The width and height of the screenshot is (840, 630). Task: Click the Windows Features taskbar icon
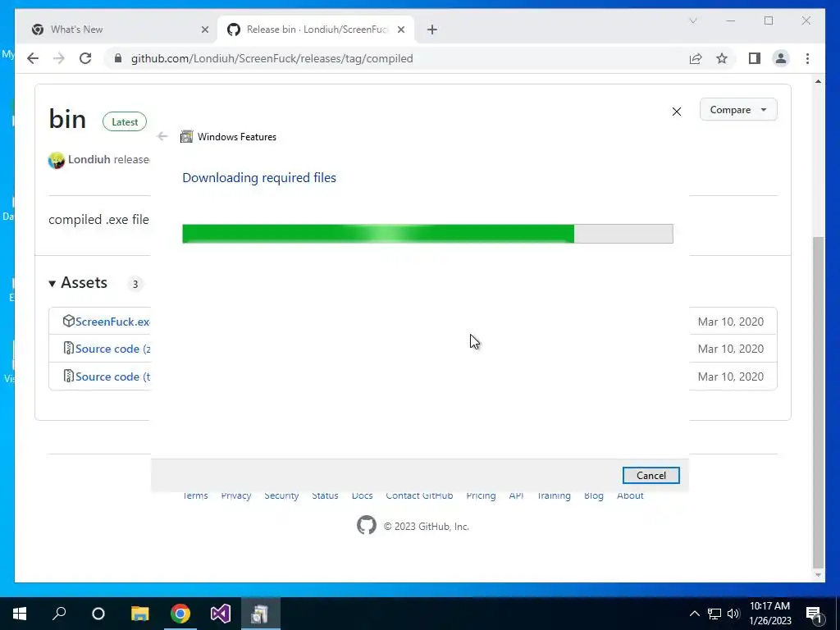click(x=260, y=614)
